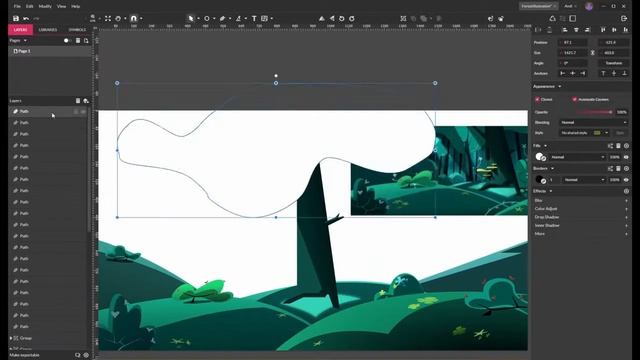Screen dimensions: 640x360
Task: Collapse the Appearance section
Action: [x=560, y=87]
